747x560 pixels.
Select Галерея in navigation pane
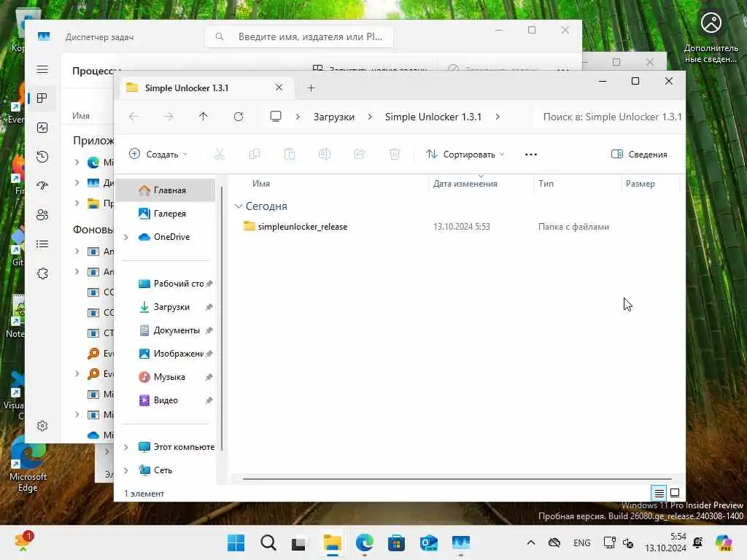(166, 214)
